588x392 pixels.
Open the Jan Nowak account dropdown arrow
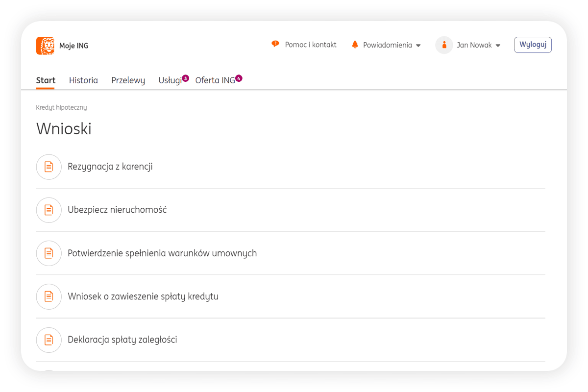tap(498, 46)
